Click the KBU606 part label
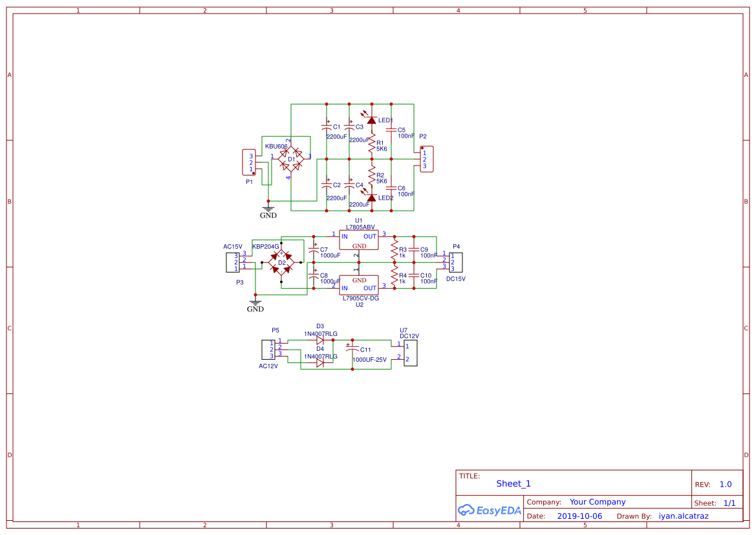756x535 pixels. click(x=276, y=147)
